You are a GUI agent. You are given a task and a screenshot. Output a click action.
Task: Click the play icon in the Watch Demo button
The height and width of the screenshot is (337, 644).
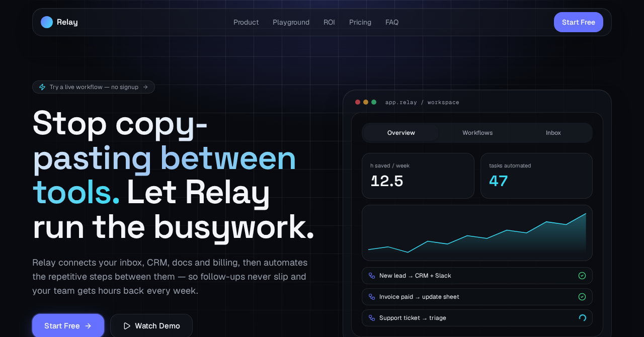pyautogui.click(x=127, y=326)
